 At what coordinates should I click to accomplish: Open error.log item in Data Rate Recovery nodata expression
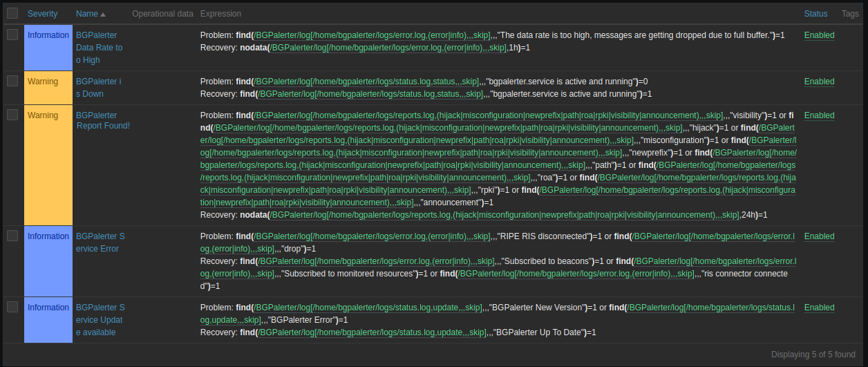tap(388, 48)
